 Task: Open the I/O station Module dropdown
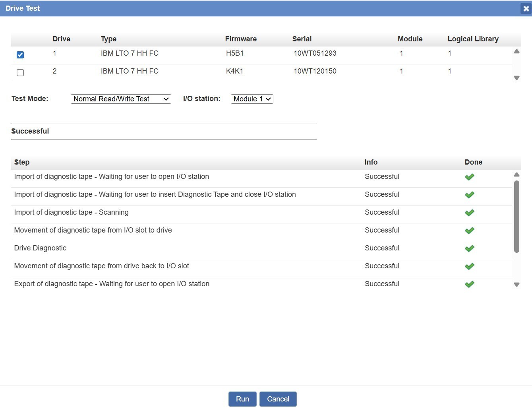pos(252,99)
